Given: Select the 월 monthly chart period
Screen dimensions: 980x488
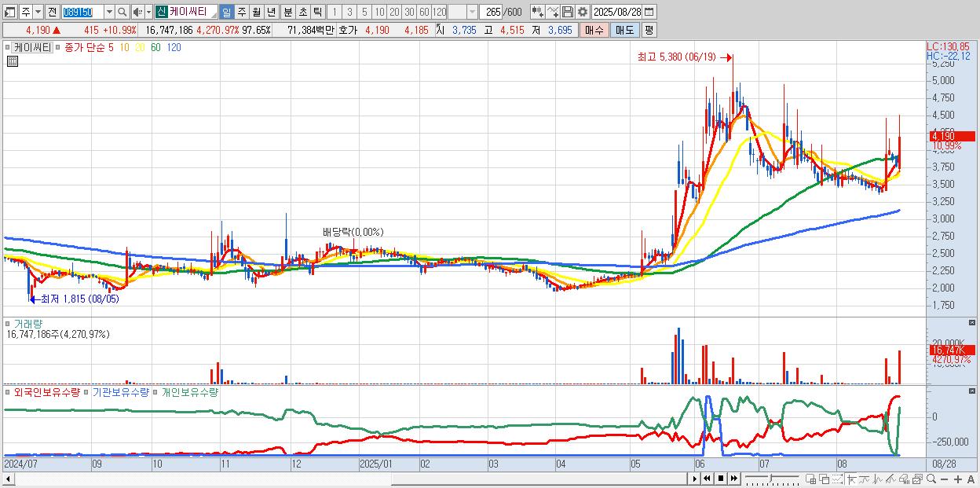Looking at the screenshot, I should coord(256,12).
